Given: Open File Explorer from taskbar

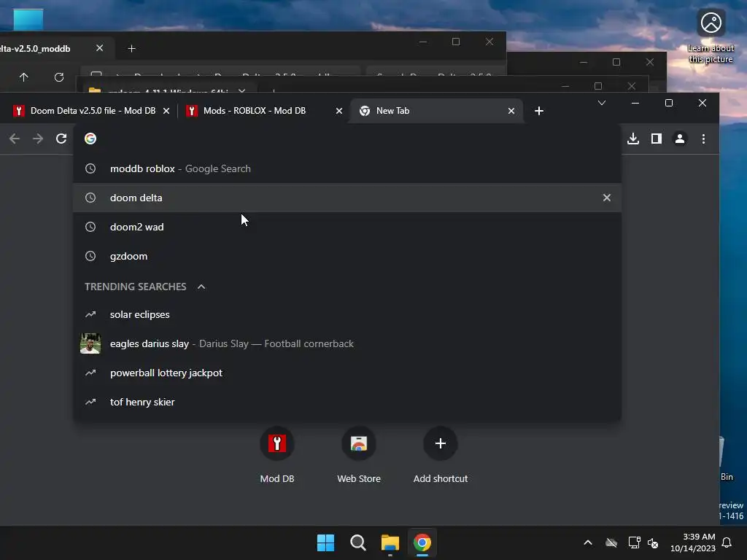Looking at the screenshot, I should tap(390, 542).
